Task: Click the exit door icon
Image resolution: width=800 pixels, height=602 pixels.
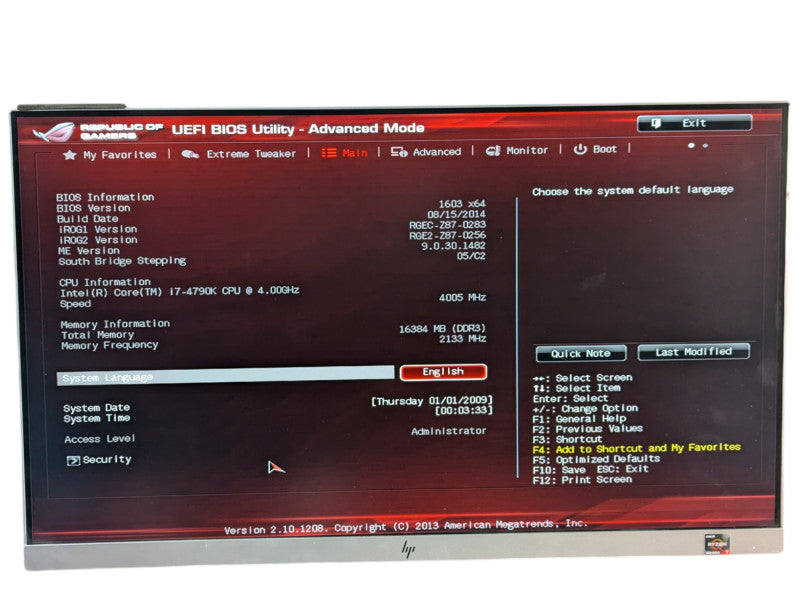Action: tap(656, 123)
